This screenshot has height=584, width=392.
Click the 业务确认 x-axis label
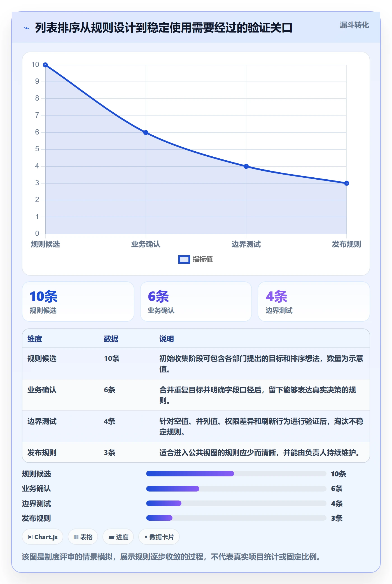pos(146,244)
